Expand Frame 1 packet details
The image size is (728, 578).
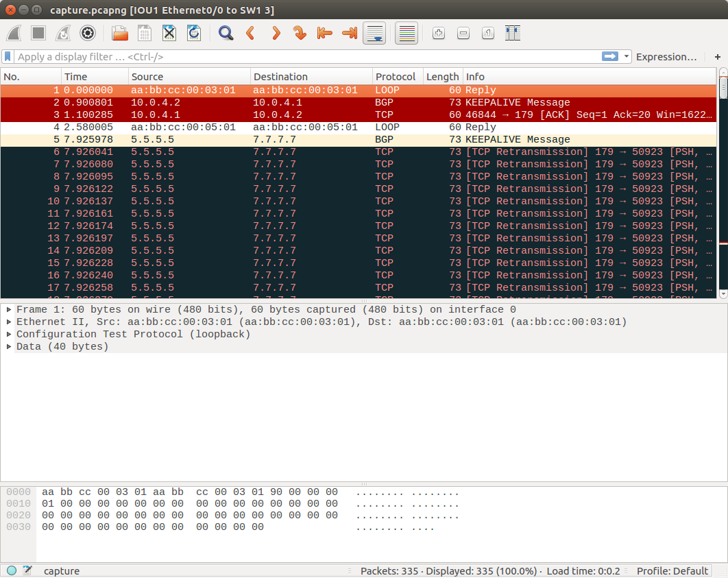[x=10, y=310]
